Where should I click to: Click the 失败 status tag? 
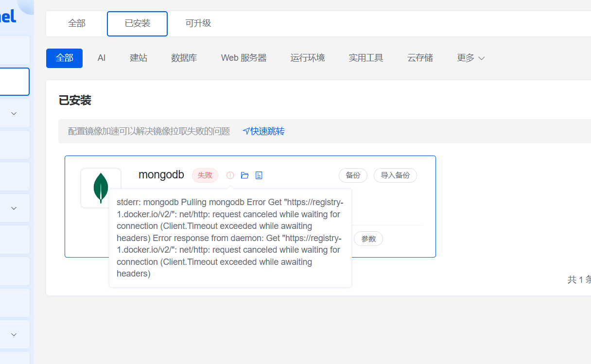(205, 175)
